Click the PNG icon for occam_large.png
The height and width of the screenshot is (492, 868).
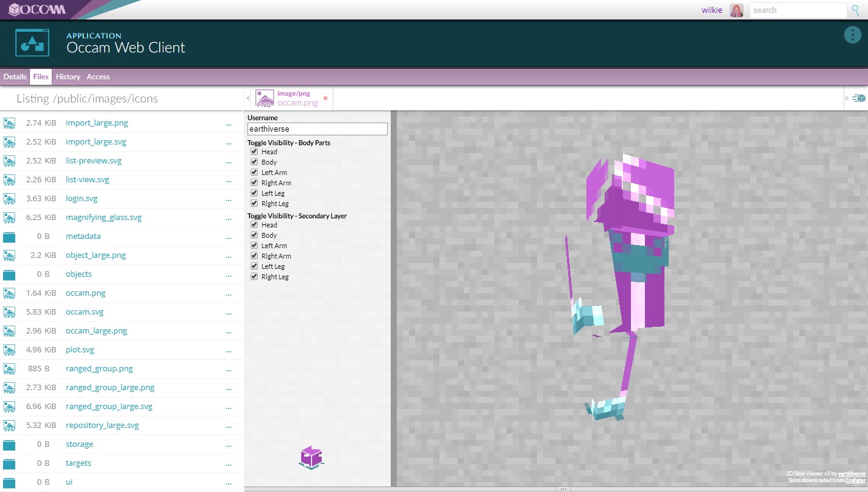[9, 331]
